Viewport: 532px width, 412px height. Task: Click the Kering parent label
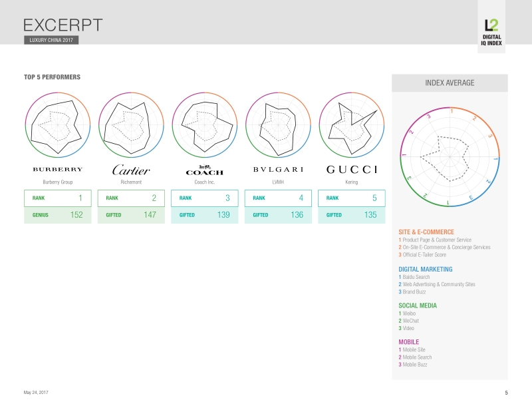[x=352, y=182]
